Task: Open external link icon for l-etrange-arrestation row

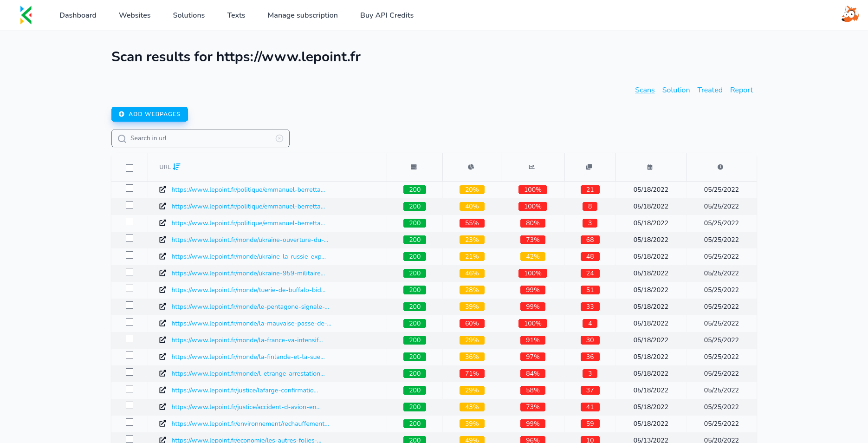Action: point(162,373)
